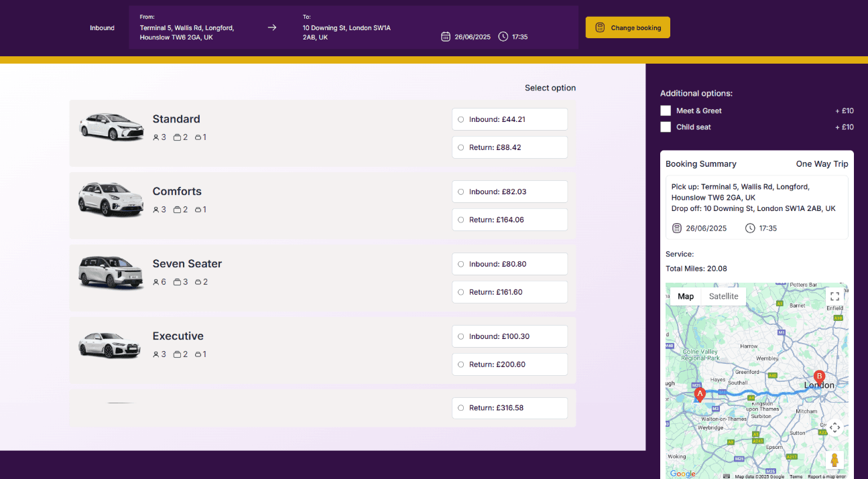Image resolution: width=868 pixels, height=479 pixels.
Task: Click the map camera controls icon
Action: [834, 427]
